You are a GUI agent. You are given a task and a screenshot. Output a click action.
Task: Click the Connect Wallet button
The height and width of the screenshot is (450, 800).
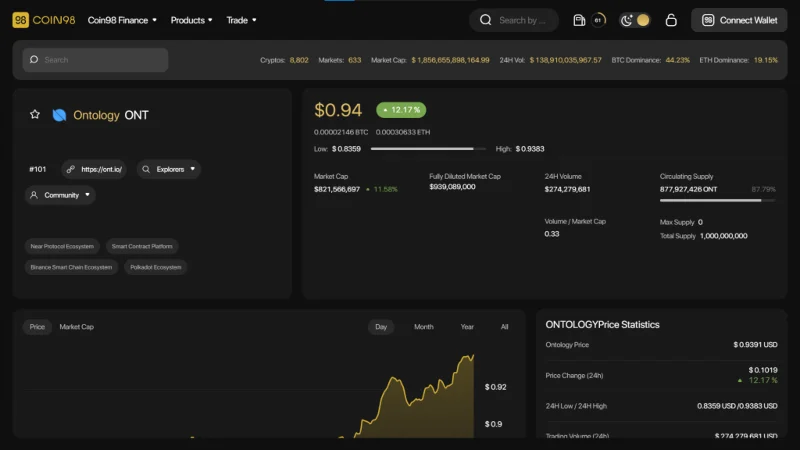pyautogui.click(x=739, y=20)
